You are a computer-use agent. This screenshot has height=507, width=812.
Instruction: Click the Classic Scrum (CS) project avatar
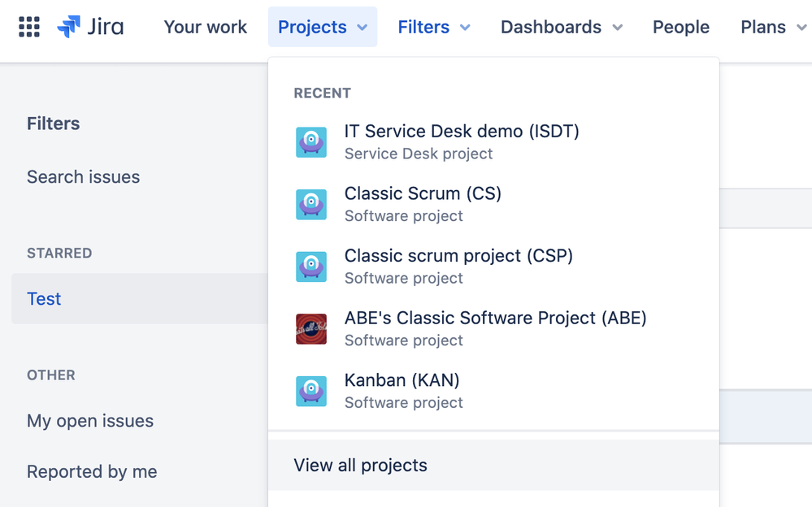pos(311,205)
